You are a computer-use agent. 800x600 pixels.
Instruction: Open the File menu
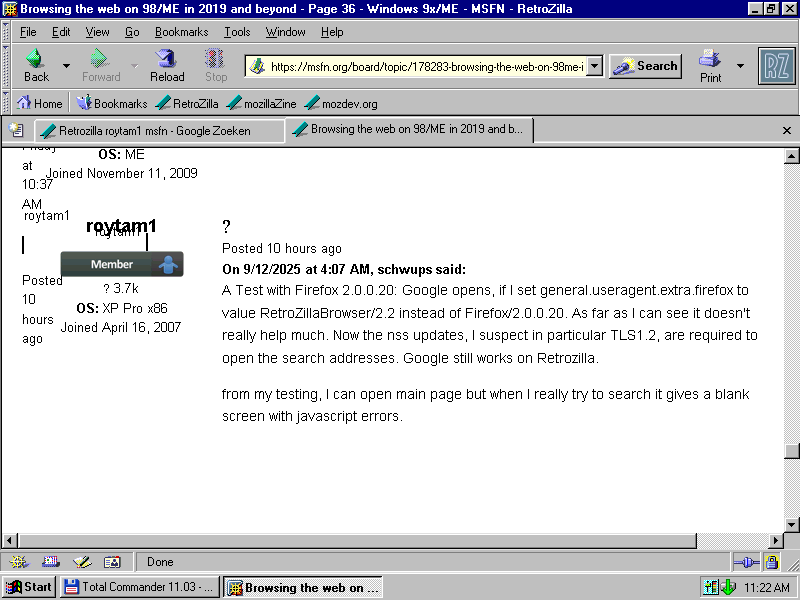point(28,32)
